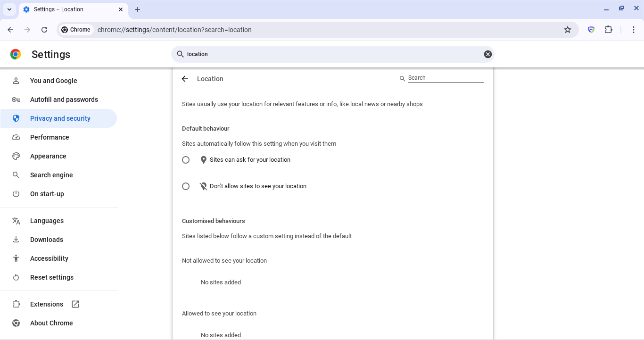Screen dimensions: 644x340
Task: Open Extensions link in sidebar
Action: 58,304
